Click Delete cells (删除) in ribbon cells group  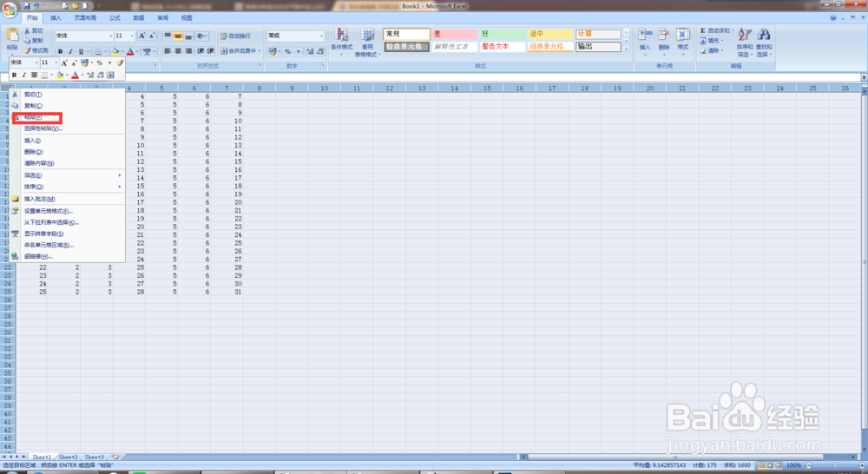point(664,42)
